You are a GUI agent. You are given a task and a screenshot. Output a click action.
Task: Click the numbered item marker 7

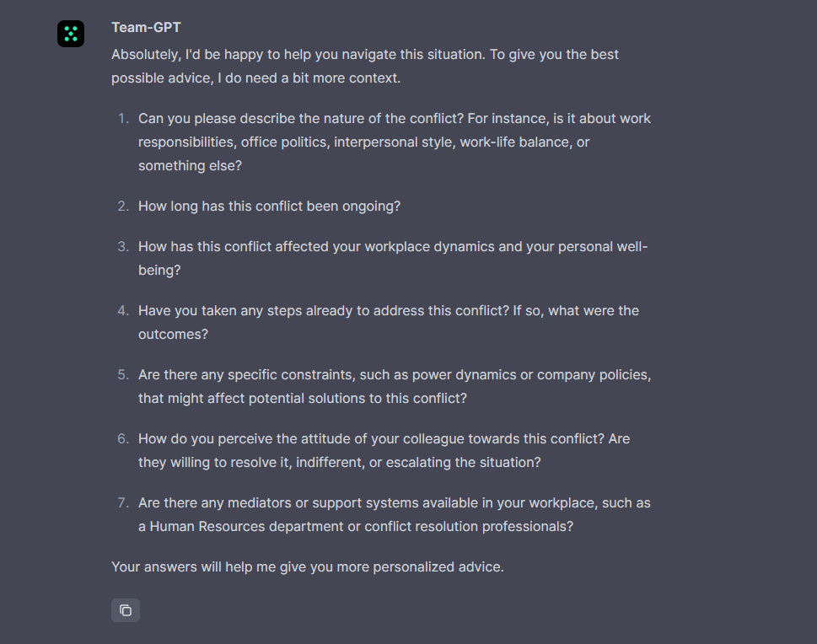point(123,502)
